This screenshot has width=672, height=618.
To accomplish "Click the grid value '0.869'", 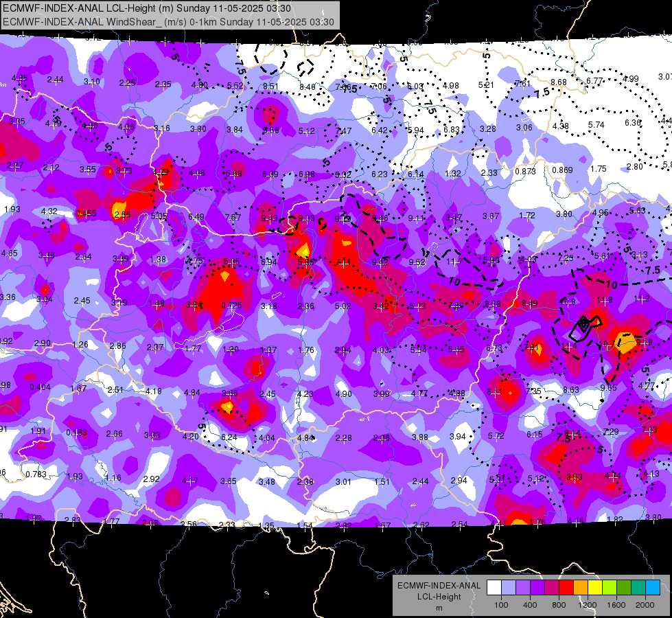I will 562,170.
